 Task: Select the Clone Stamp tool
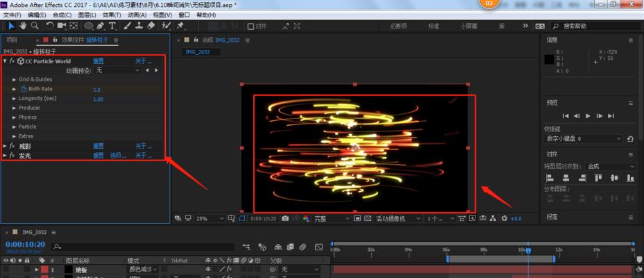[139, 26]
